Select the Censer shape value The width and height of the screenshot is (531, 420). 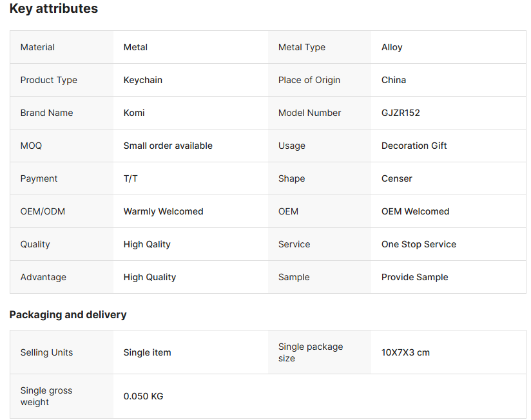[x=397, y=178]
